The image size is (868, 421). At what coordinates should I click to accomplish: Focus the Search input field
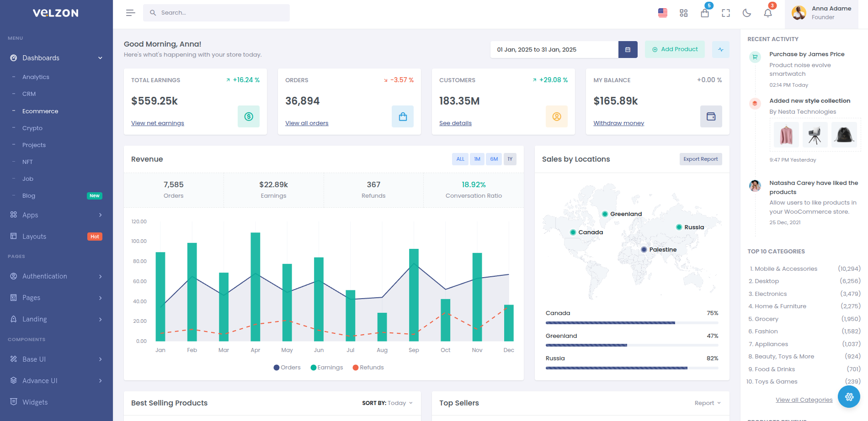point(222,13)
